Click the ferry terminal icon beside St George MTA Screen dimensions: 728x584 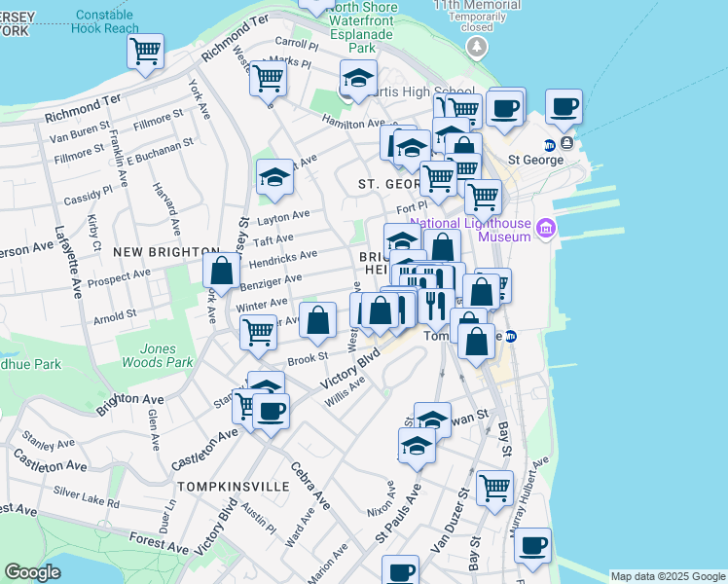(x=566, y=142)
